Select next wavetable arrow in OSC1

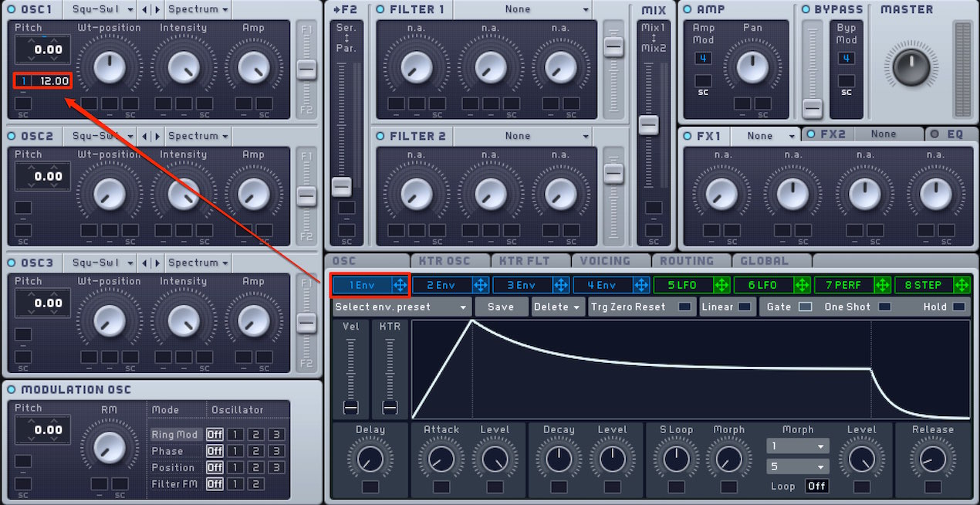pos(157,9)
